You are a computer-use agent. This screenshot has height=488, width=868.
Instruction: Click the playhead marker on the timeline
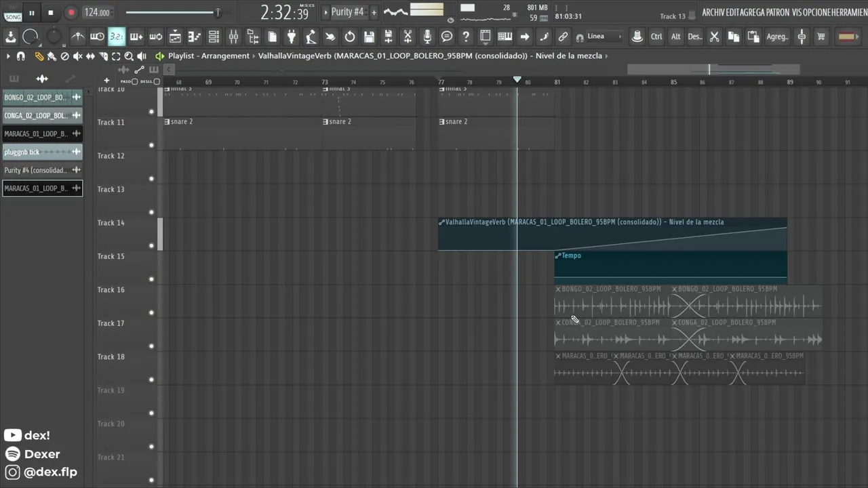pos(517,80)
